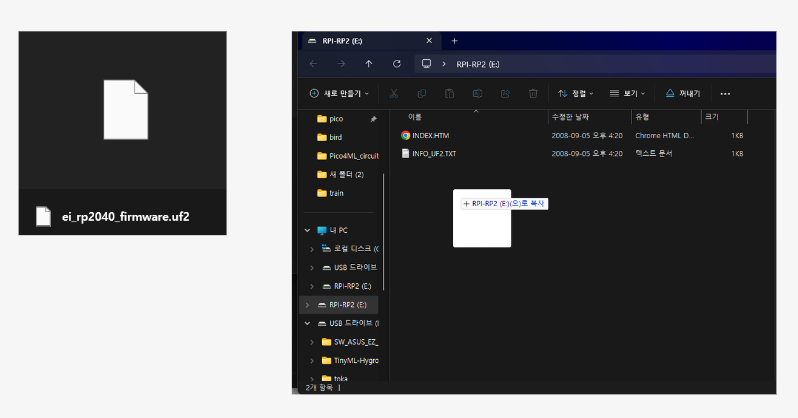Go up one folder level
This screenshot has width=798, height=418.
click(368, 64)
